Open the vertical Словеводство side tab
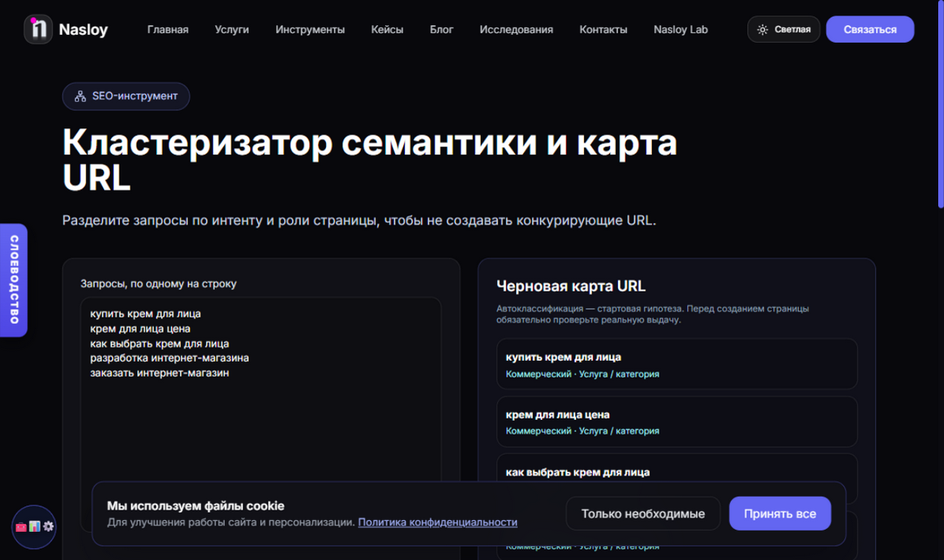This screenshot has height=560, width=944. pos(13,280)
